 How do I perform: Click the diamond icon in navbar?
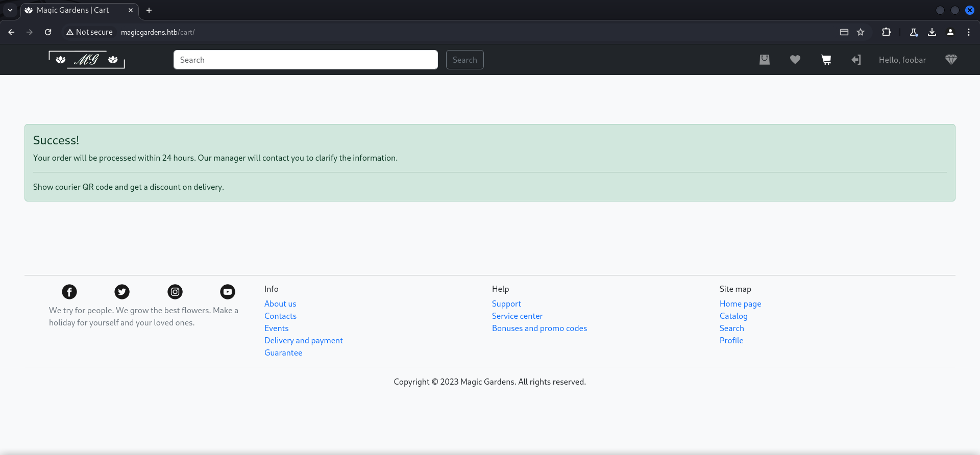(x=951, y=60)
